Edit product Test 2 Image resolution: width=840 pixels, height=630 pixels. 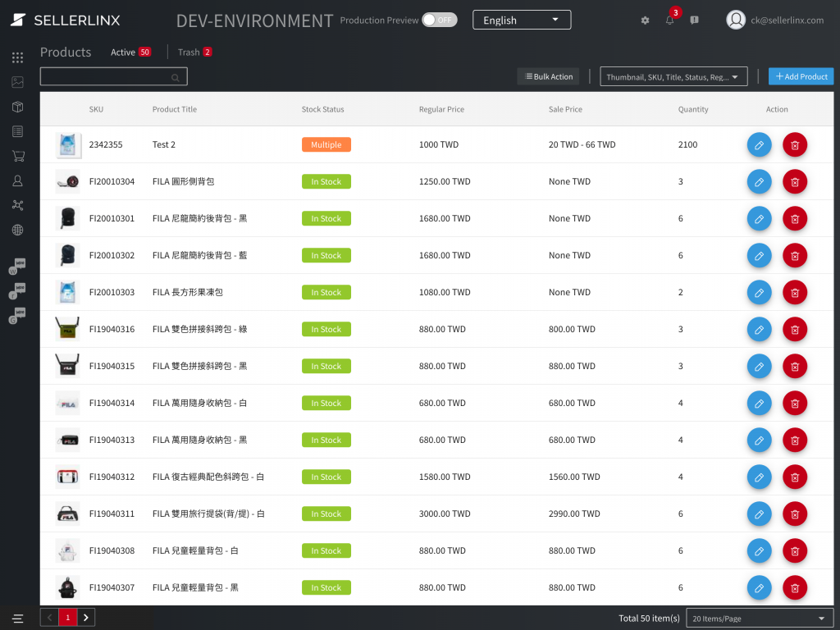[x=759, y=144]
